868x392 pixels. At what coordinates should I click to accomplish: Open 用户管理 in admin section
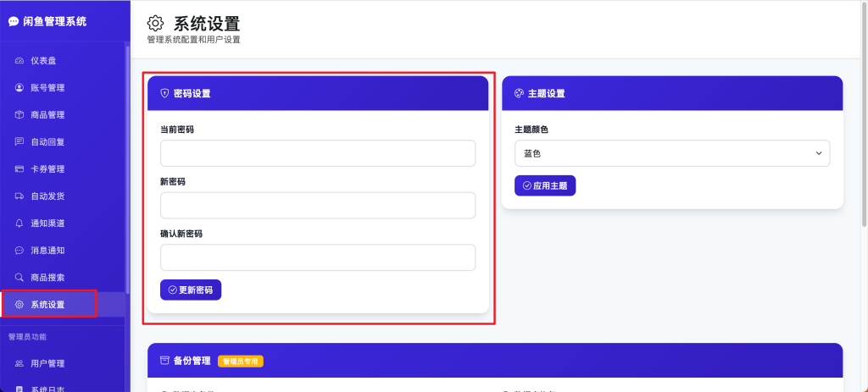point(47,363)
